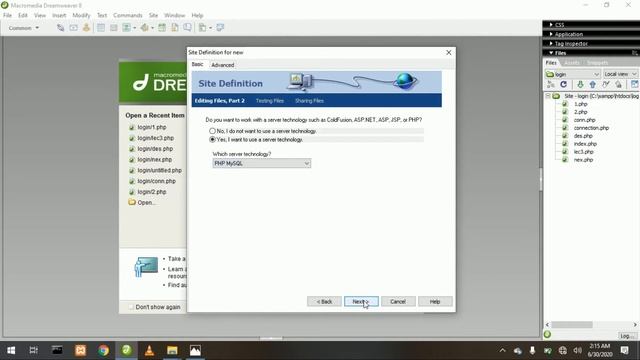Open the Site menu
This screenshot has width=640, height=360.
[x=153, y=15]
